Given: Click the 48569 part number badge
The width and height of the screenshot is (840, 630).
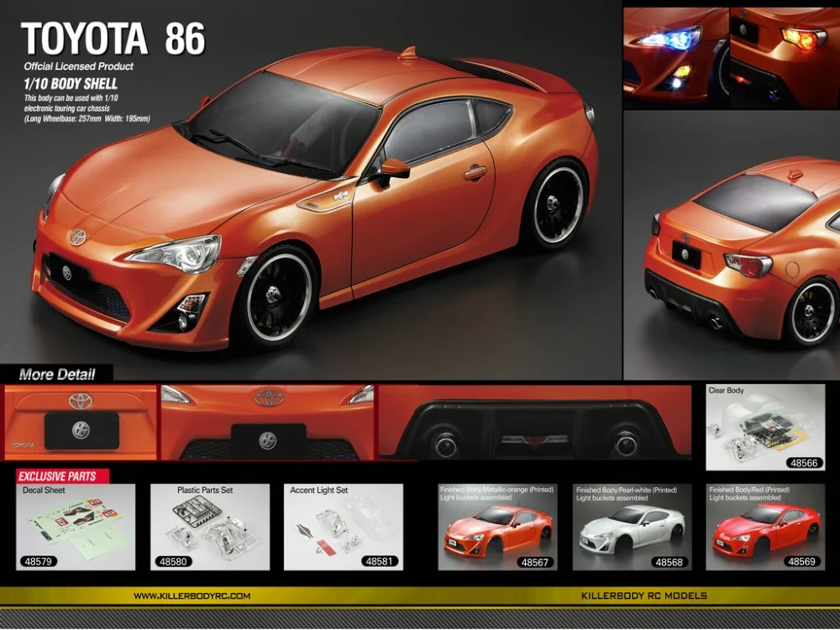Looking at the screenshot, I should click(x=802, y=561).
